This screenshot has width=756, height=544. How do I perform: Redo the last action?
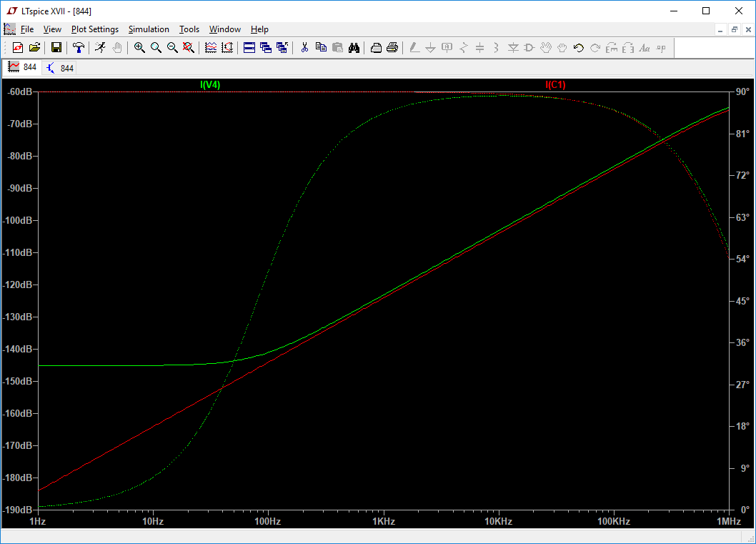595,48
